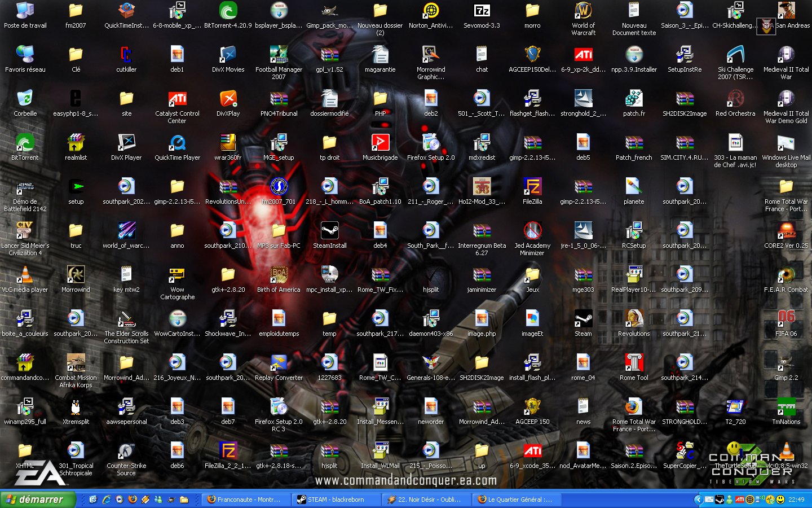Launch Gimp 2.2 shortcut
The height and width of the screenshot is (508, 812).
(787, 367)
